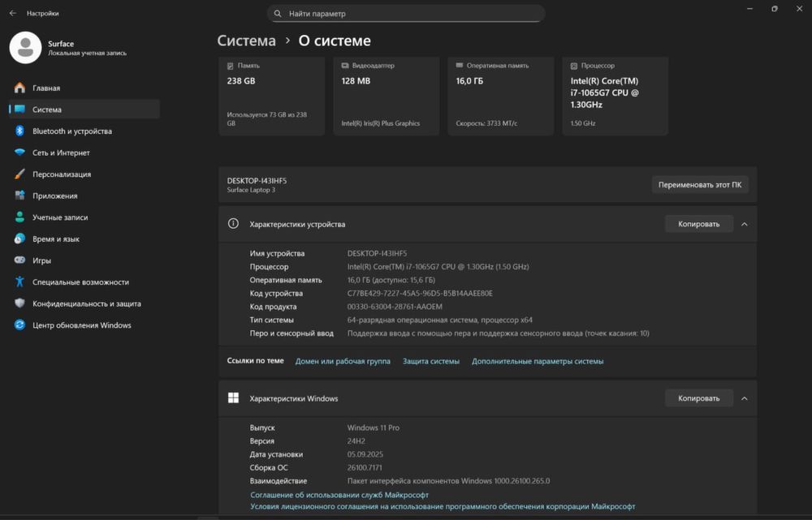812x520 pixels.
Task: Select Конфиденциальность и защита menu item
Action: tap(86, 303)
